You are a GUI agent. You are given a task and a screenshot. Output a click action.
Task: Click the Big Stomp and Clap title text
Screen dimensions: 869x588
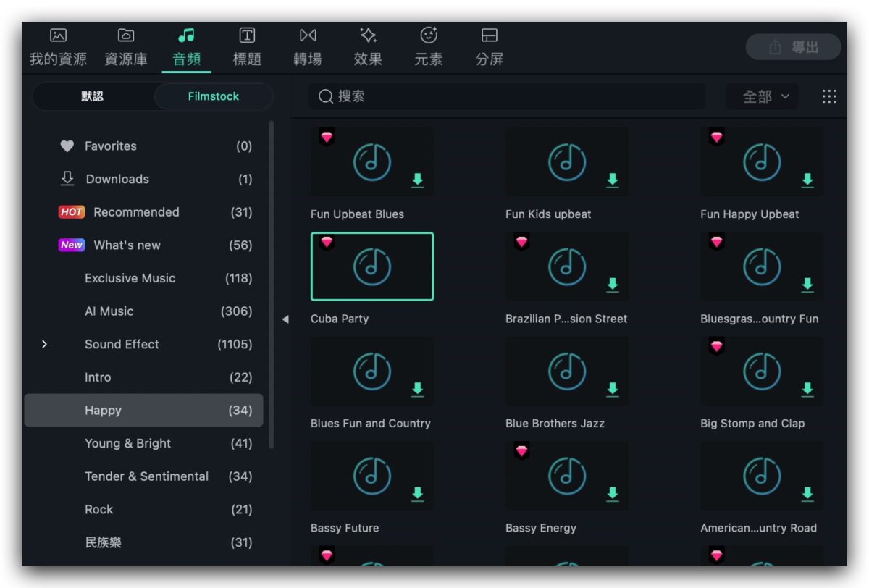(752, 424)
